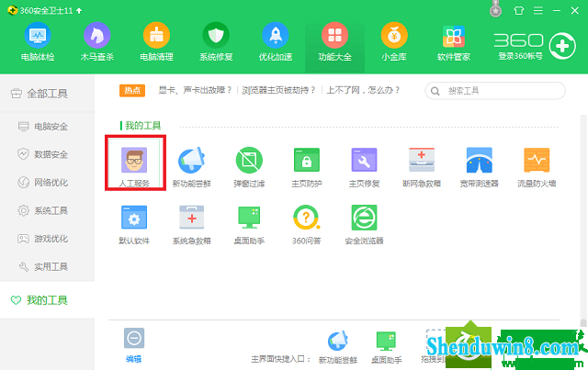Select 系统工具 category

point(47,210)
